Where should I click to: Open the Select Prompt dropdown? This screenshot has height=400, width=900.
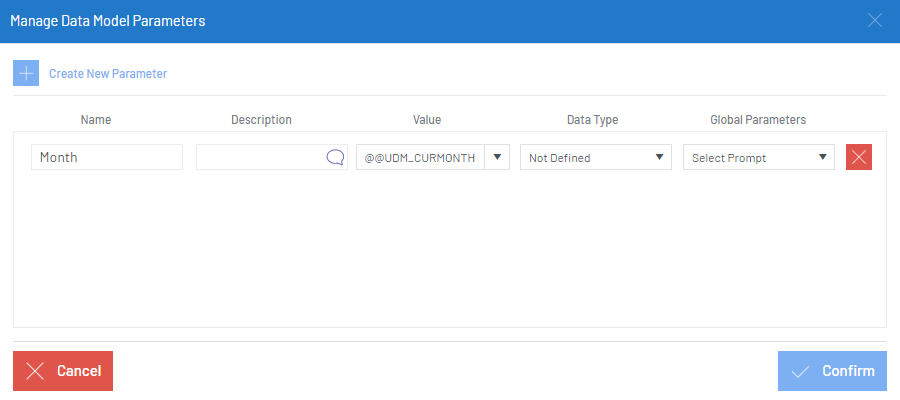tap(758, 157)
